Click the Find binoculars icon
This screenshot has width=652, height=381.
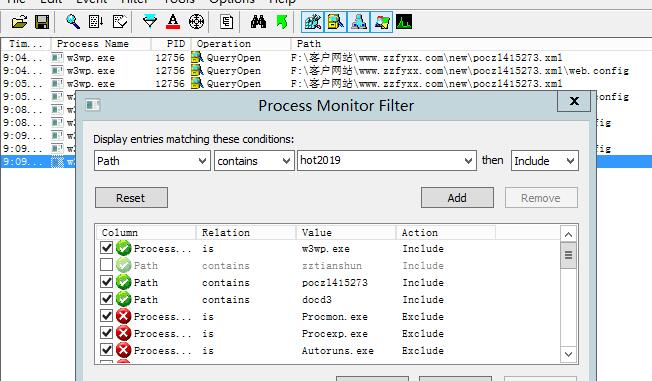(258, 22)
